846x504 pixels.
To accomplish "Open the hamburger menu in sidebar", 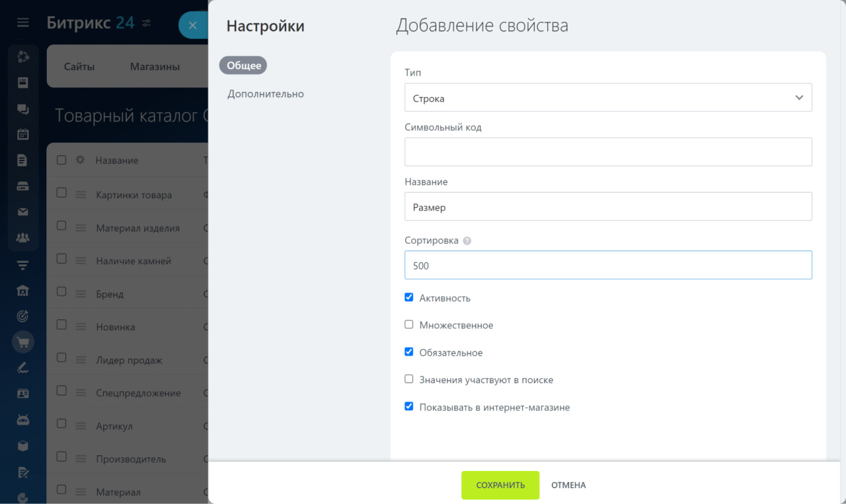I will (23, 23).
